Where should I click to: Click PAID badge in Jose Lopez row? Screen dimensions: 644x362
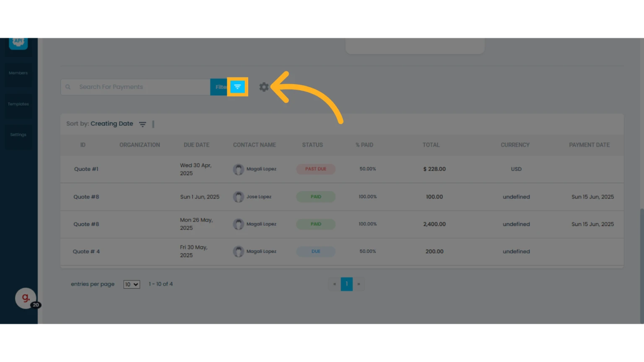[316, 197]
